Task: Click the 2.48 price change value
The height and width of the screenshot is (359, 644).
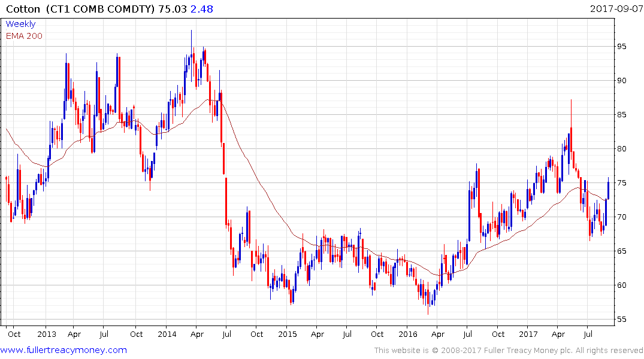Action: 202,9
